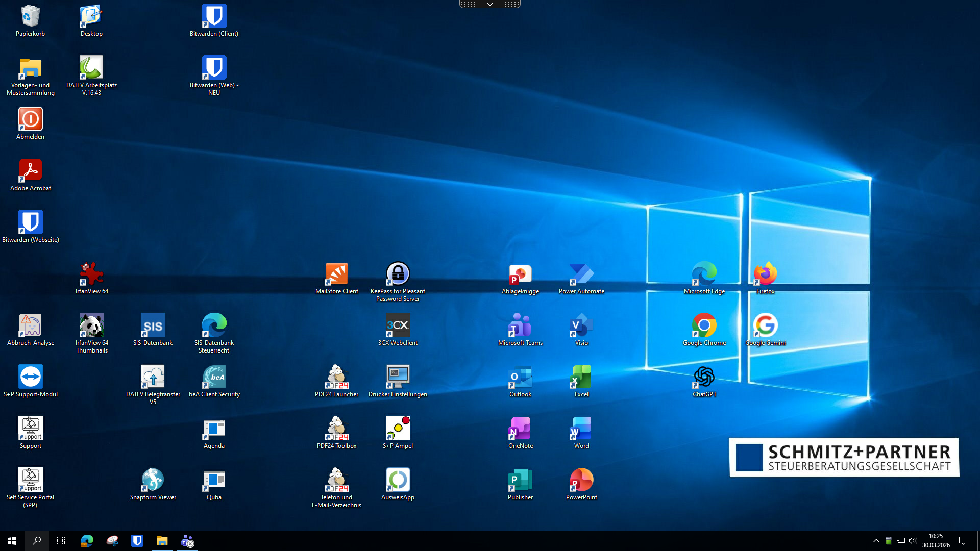This screenshot has width=980, height=551.
Task: Click the AusweisApp desktop icon
Action: click(x=398, y=481)
